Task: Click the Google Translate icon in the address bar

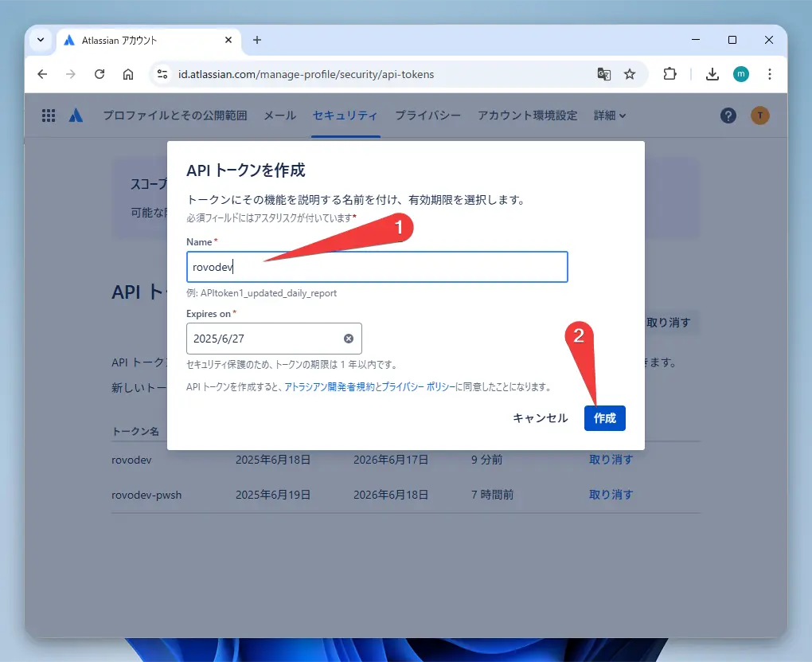Action: (x=603, y=73)
